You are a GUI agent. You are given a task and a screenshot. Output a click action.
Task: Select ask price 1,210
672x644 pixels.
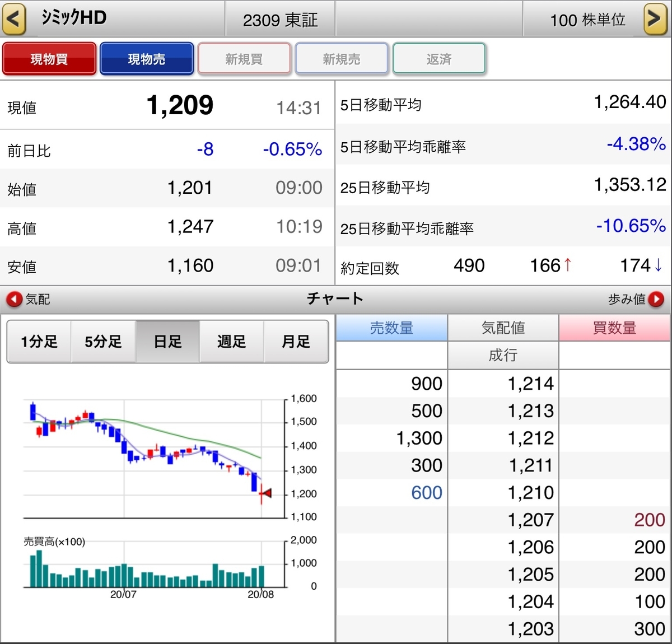click(x=530, y=493)
